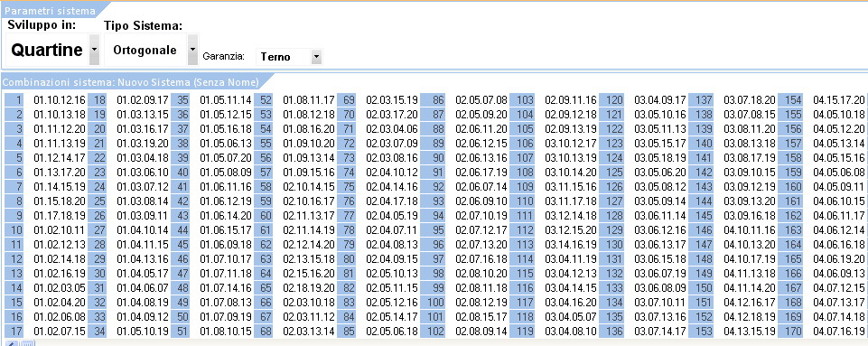
Task: Click combination 01.02.09.17
Action: click(143, 100)
